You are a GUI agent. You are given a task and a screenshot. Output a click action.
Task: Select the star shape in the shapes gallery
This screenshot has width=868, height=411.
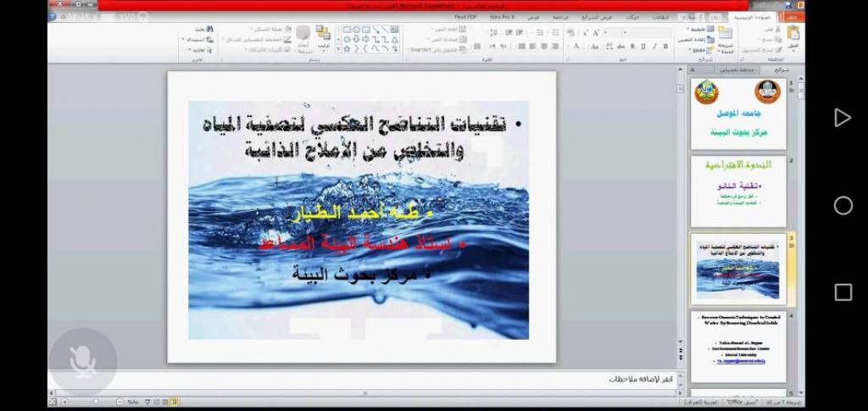[348, 48]
